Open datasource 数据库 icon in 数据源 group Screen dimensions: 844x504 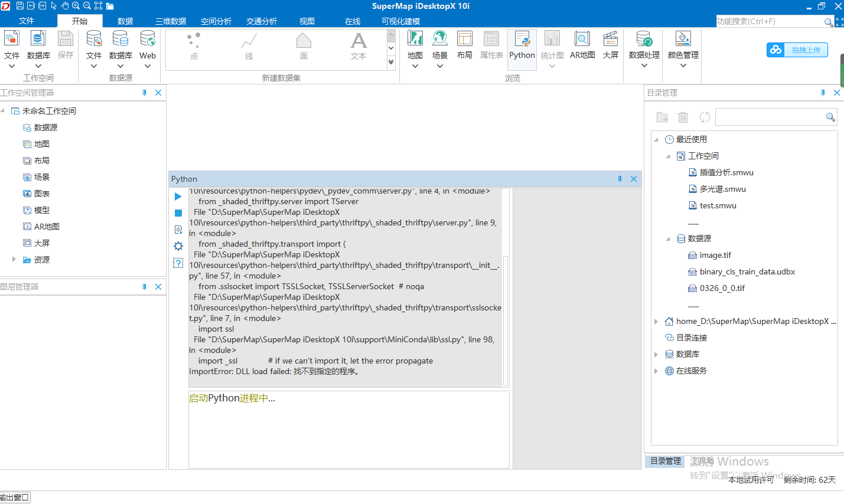tap(120, 39)
